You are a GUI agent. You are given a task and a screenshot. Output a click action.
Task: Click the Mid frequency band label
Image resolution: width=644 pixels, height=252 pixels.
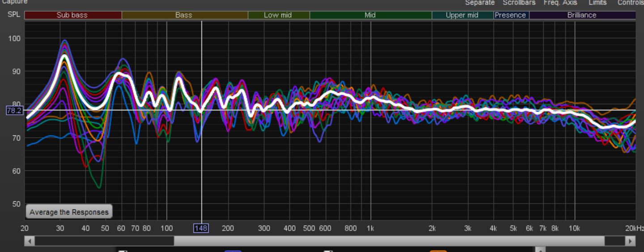[370, 15]
